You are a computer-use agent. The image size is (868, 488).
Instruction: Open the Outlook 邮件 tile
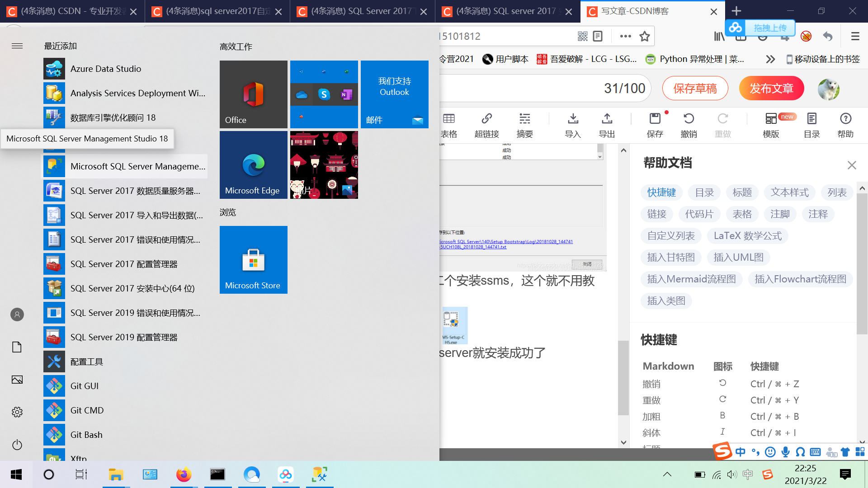click(395, 94)
